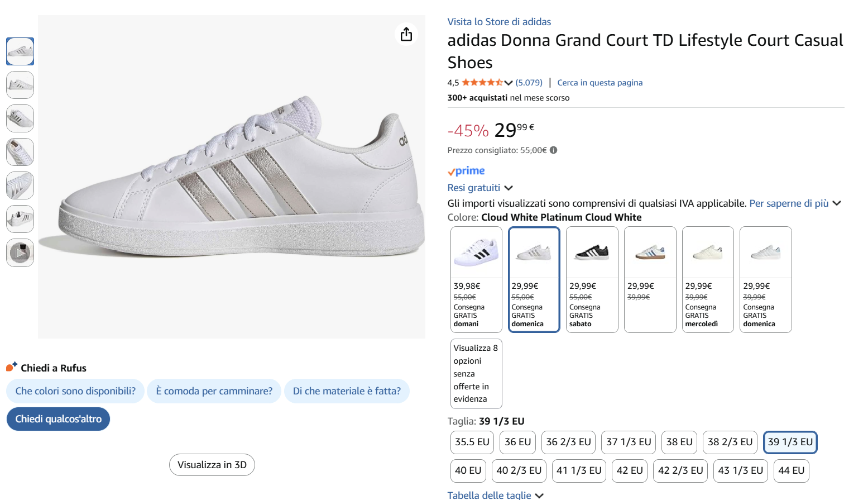Click the Ask Rufus sparkle icon
The image size is (868, 500).
pyautogui.click(x=11, y=368)
